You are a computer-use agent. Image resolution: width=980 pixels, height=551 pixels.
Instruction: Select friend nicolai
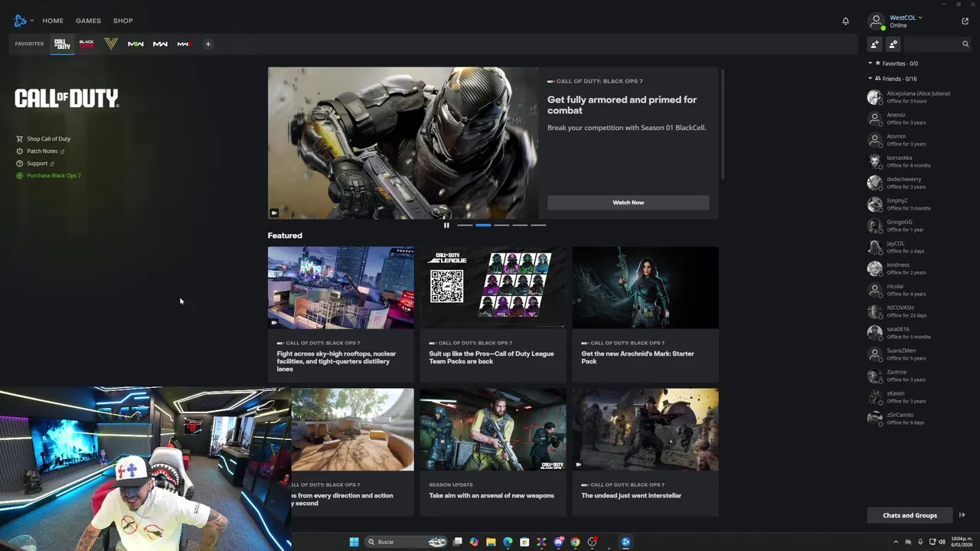pos(918,290)
